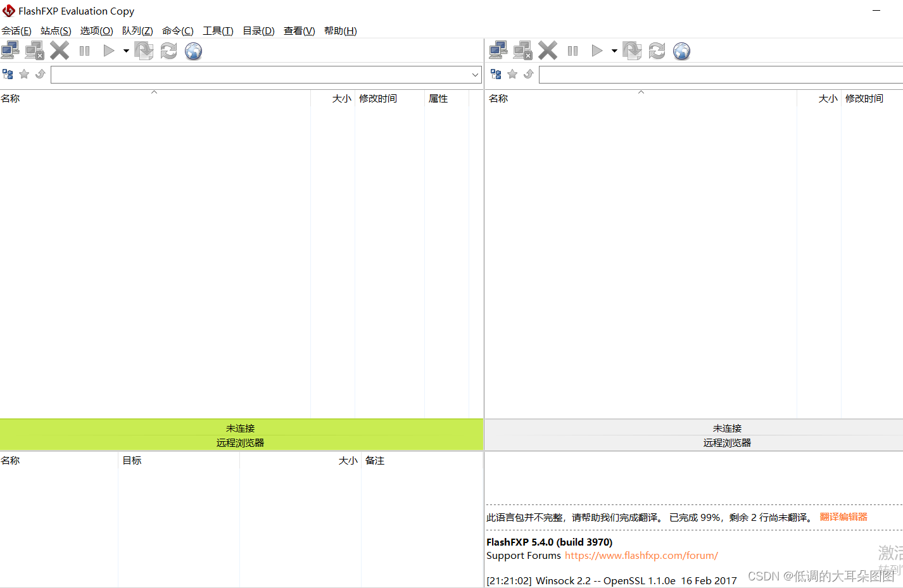
Task: Click FlashFXP 5.4.0 (build 3970) log text
Action: [549, 542]
